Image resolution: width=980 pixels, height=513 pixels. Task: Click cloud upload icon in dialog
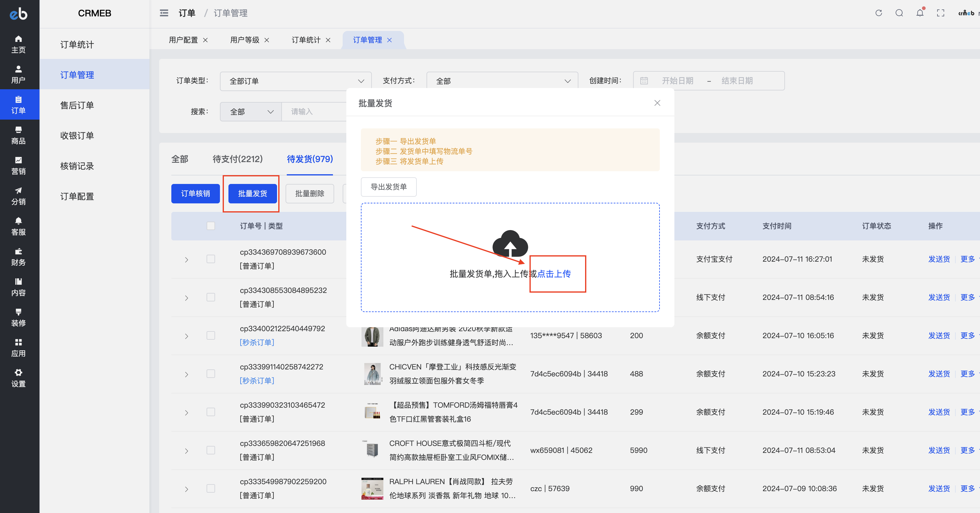(x=510, y=244)
